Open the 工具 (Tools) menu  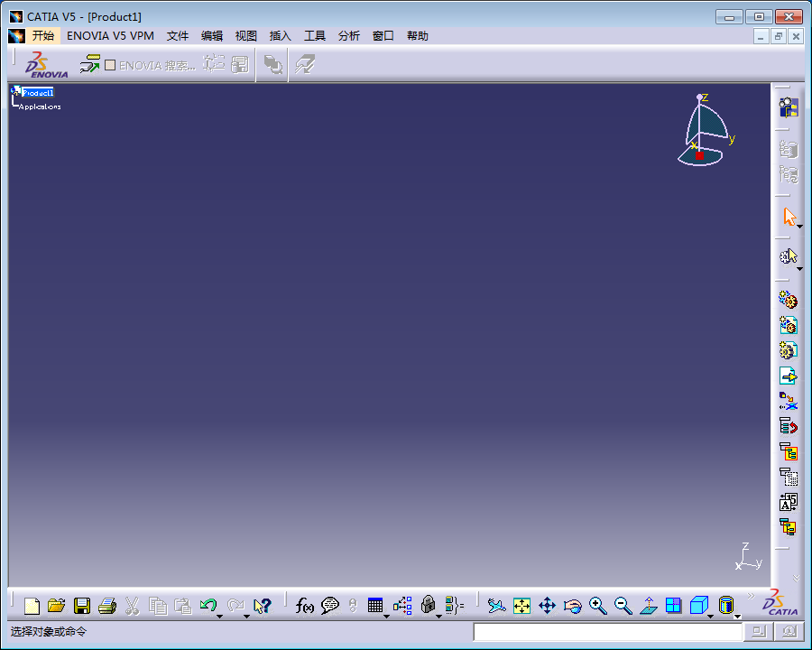pos(315,36)
